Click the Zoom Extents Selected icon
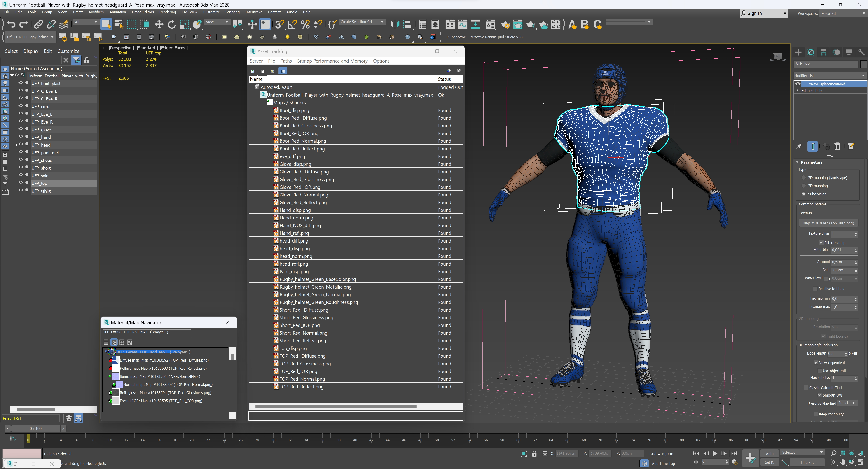Viewport: 868px width, 469px height. tap(852, 453)
